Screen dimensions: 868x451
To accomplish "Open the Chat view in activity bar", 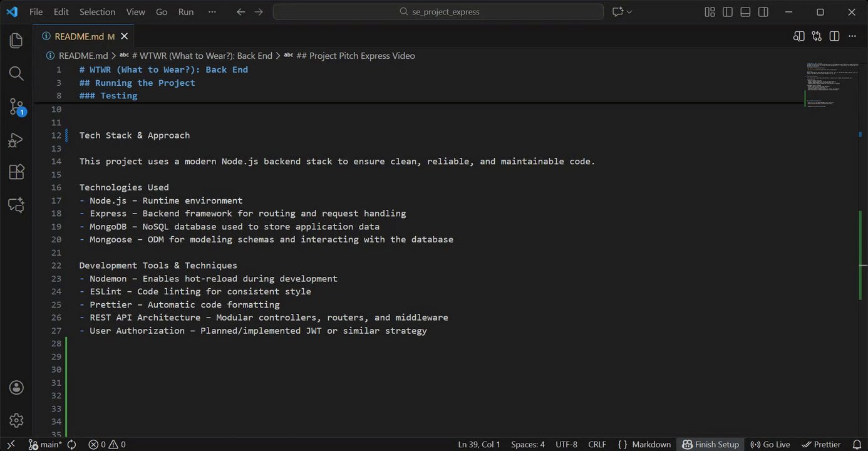I will tap(16, 205).
